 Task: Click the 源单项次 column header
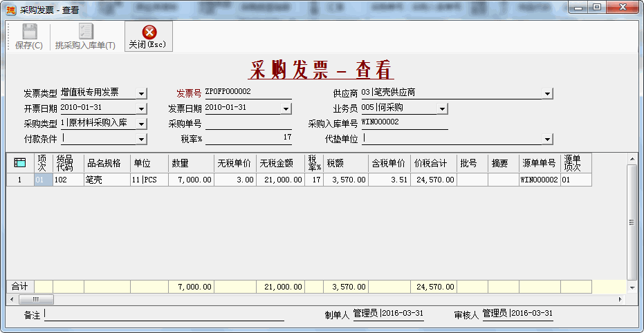[576, 163]
